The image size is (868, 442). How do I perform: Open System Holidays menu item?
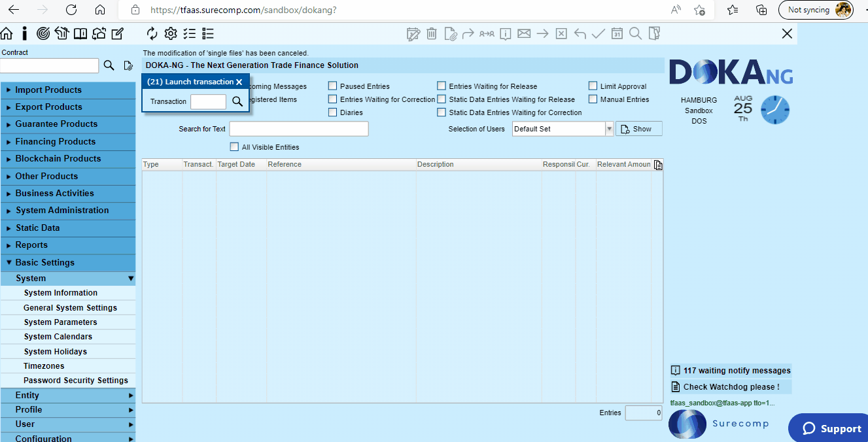(x=68, y=352)
